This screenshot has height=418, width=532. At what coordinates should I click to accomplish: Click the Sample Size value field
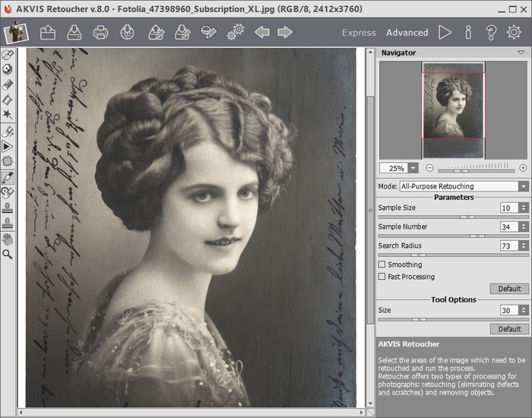click(x=508, y=207)
